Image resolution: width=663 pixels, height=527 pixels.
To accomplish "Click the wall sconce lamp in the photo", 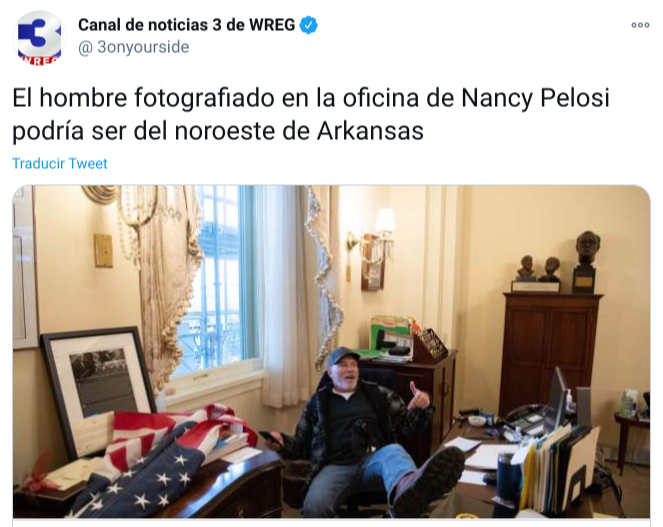I will click(374, 250).
